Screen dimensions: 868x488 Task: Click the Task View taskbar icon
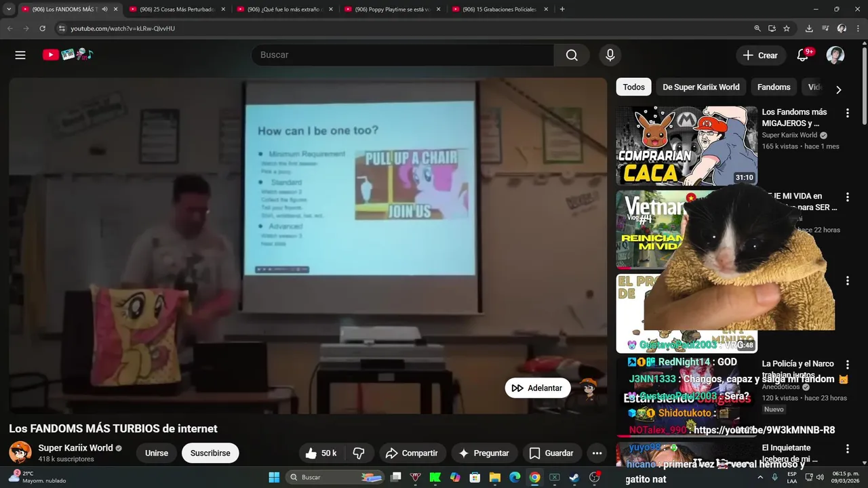click(396, 477)
